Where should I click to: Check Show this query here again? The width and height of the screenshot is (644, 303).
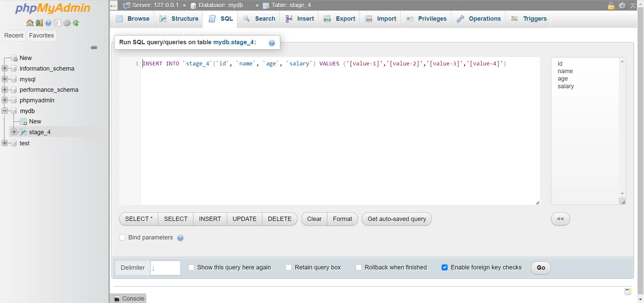(191, 267)
